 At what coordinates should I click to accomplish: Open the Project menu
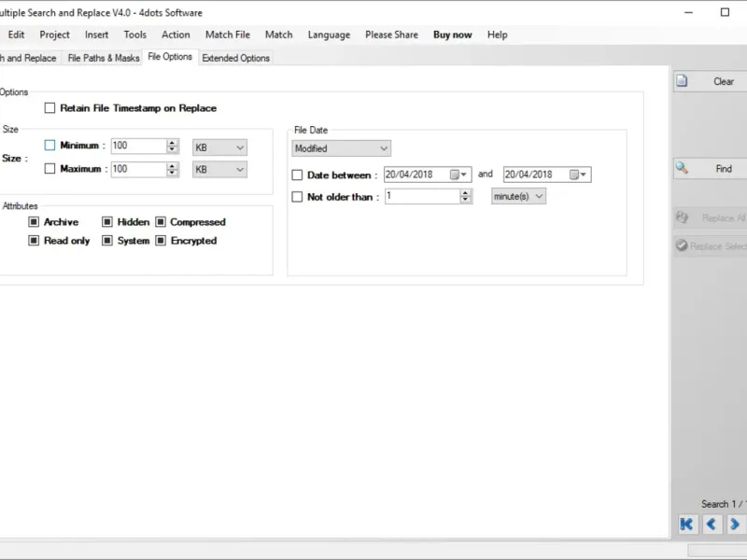coord(54,35)
